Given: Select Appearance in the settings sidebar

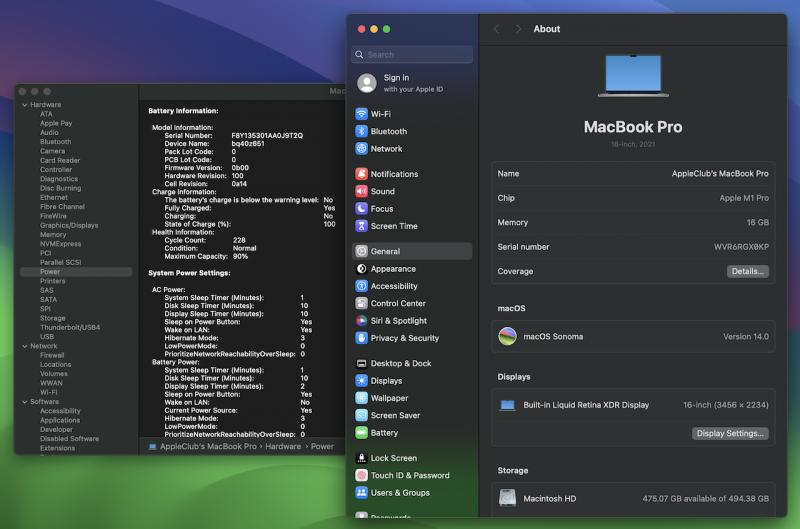Looking at the screenshot, I should click(392, 269).
